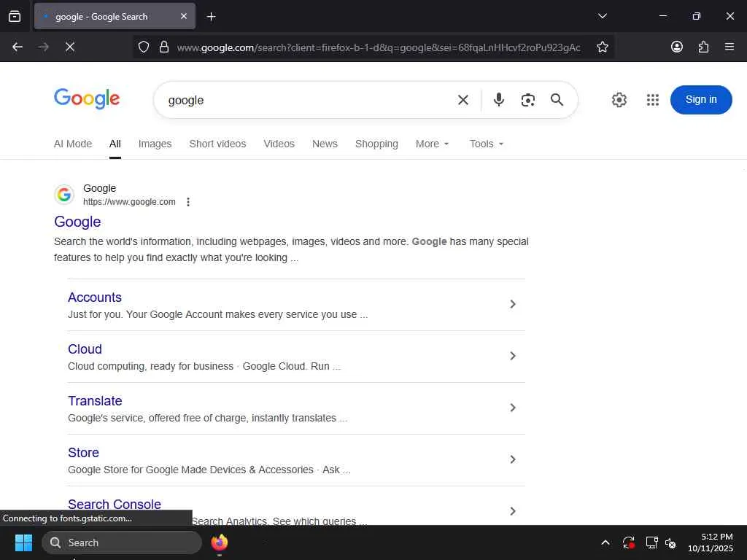
Task: Open Google quick settings gear
Action: click(619, 100)
